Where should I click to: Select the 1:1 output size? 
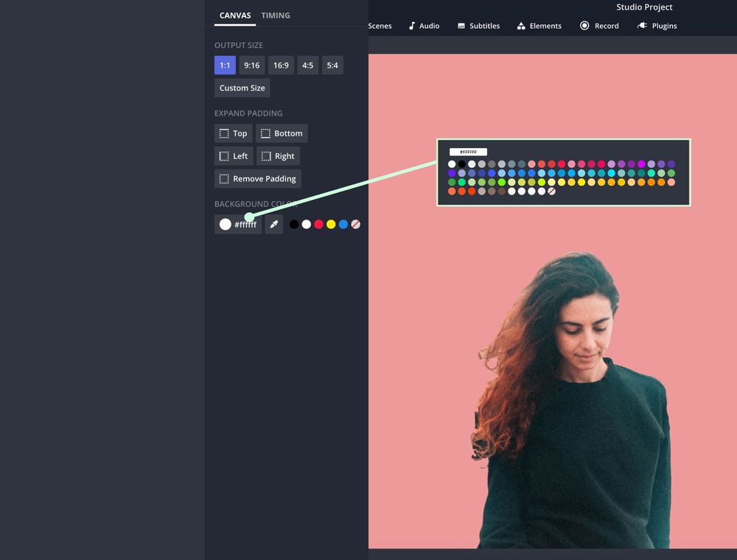click(x=225, y=66)
